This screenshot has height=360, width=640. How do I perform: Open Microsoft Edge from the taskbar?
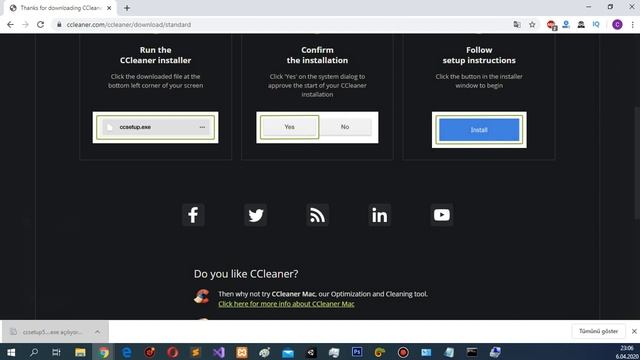[x=127, y=352]
